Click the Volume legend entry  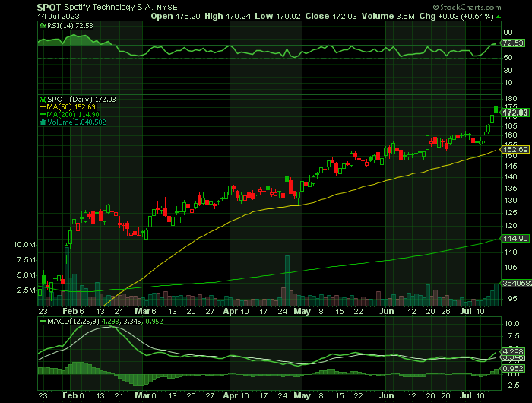[78, 122]
